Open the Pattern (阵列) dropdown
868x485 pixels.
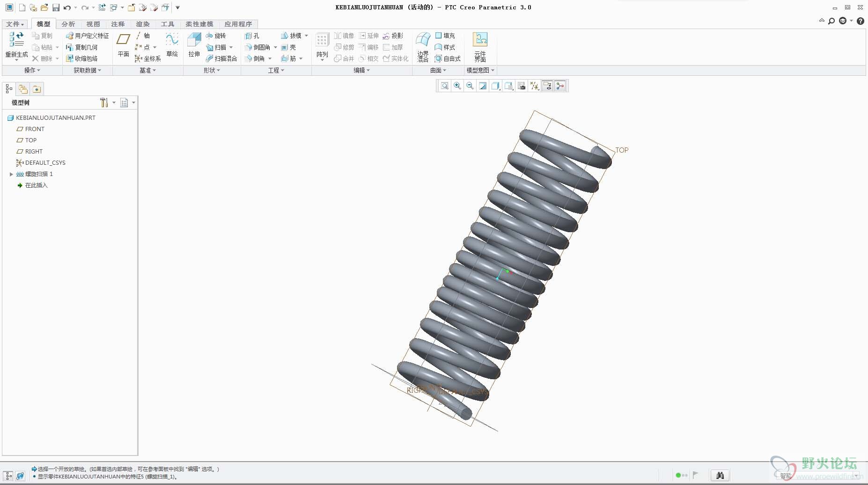pyautogui.click(x=322, y=60)
